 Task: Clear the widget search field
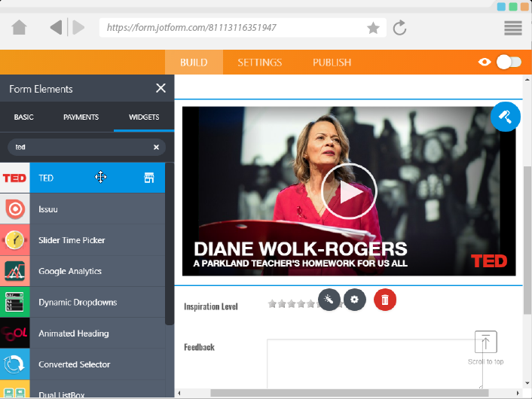(156, 148)
